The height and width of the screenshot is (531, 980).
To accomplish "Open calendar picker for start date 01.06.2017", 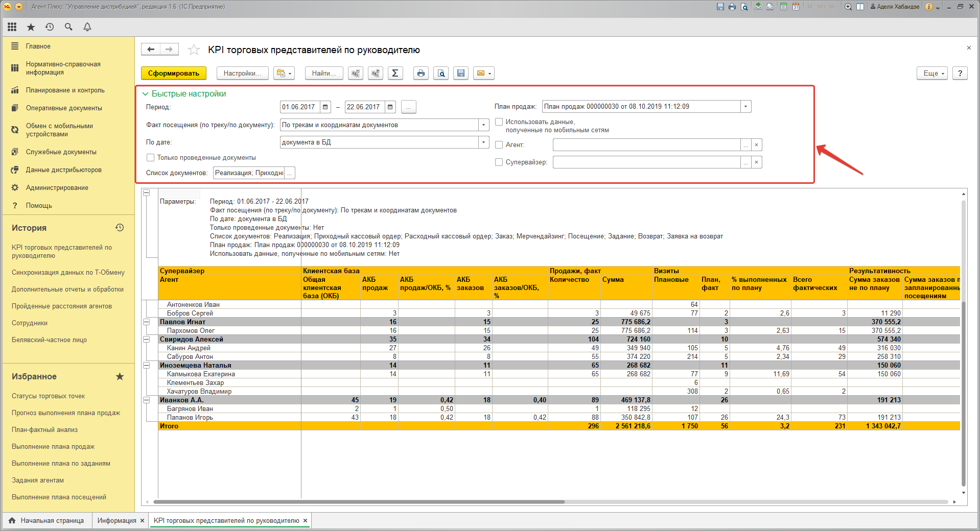I will tap(325, 107).
